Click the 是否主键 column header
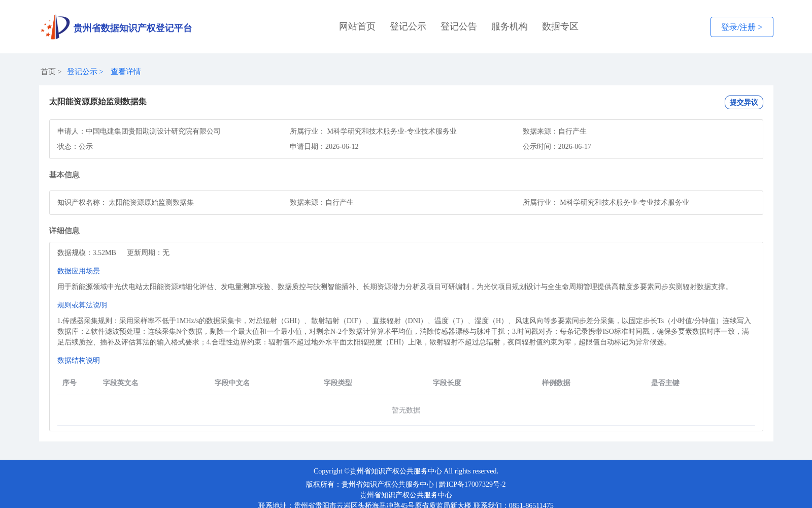The image size is (812, 508). tap(665, 383)
